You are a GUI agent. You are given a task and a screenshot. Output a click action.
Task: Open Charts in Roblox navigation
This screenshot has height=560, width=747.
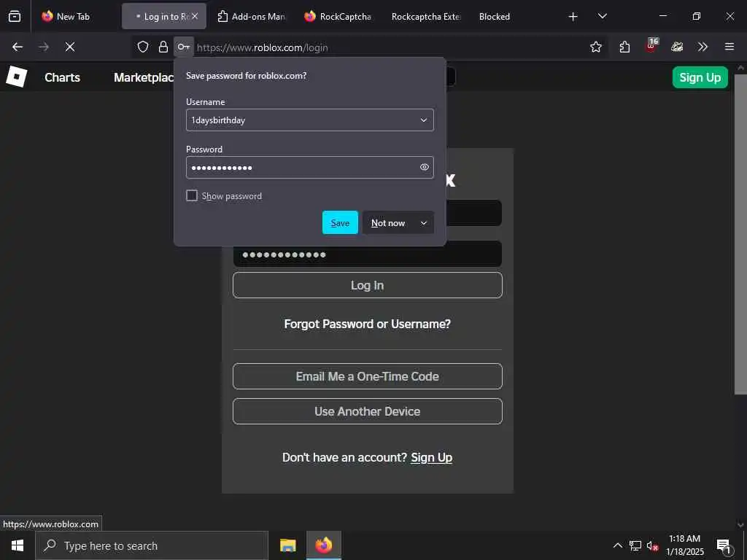pos(63,77)
